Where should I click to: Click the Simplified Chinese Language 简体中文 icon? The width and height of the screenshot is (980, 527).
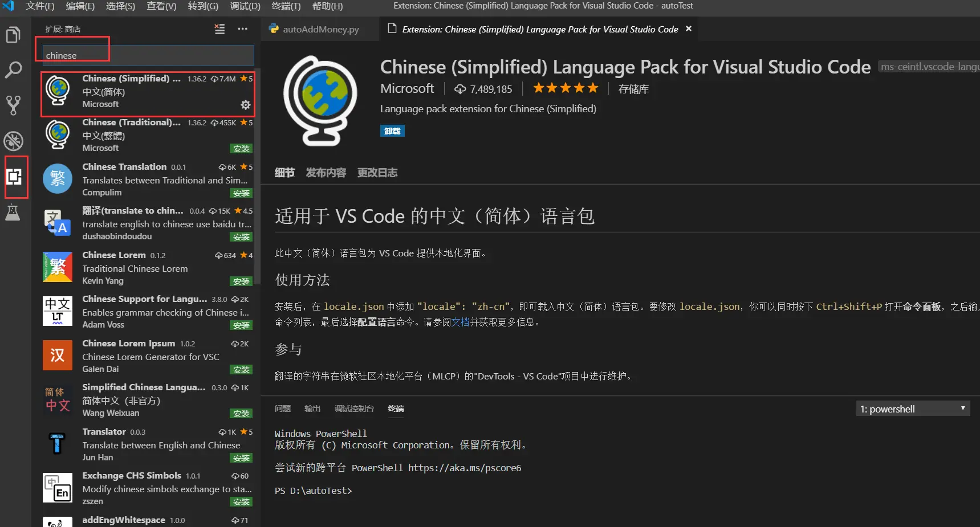(x=58, y=399)
